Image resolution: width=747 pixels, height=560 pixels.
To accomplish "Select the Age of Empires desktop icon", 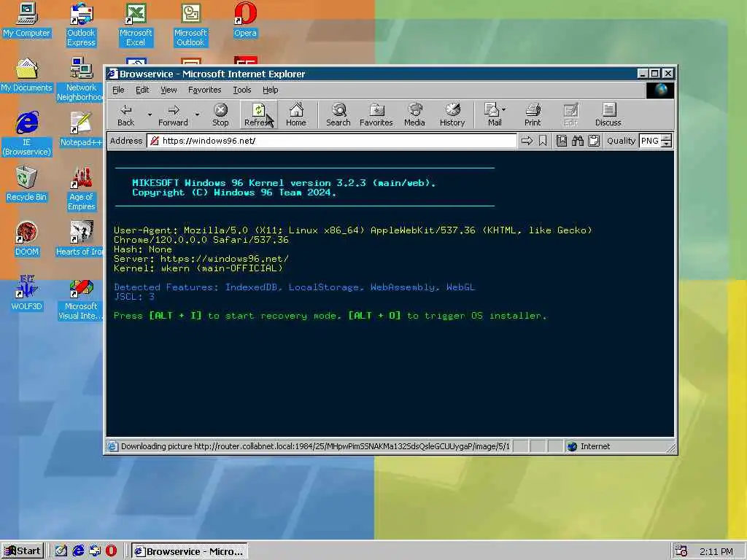I will pyautogui.click(x=81, y=189).
